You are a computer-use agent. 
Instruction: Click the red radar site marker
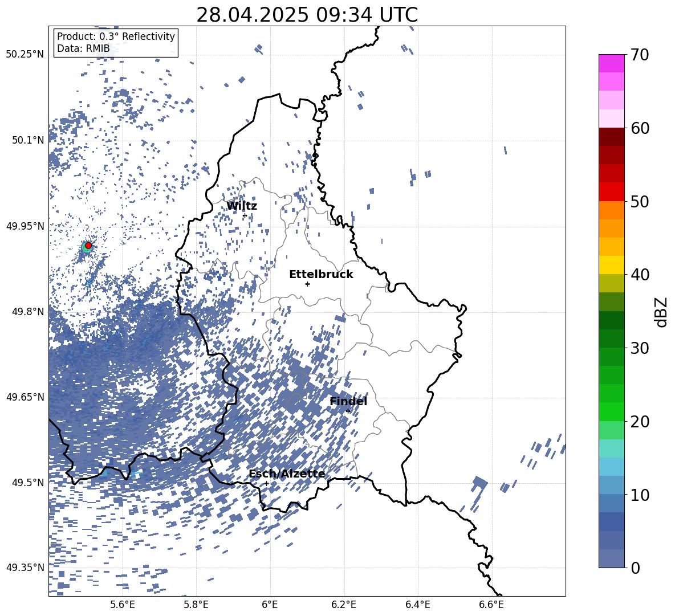[88, 246]
